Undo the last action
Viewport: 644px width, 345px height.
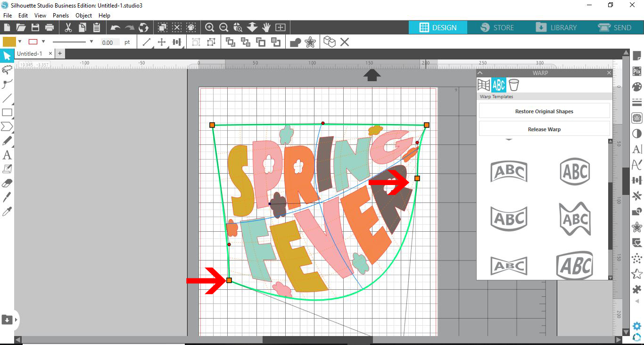116,27
